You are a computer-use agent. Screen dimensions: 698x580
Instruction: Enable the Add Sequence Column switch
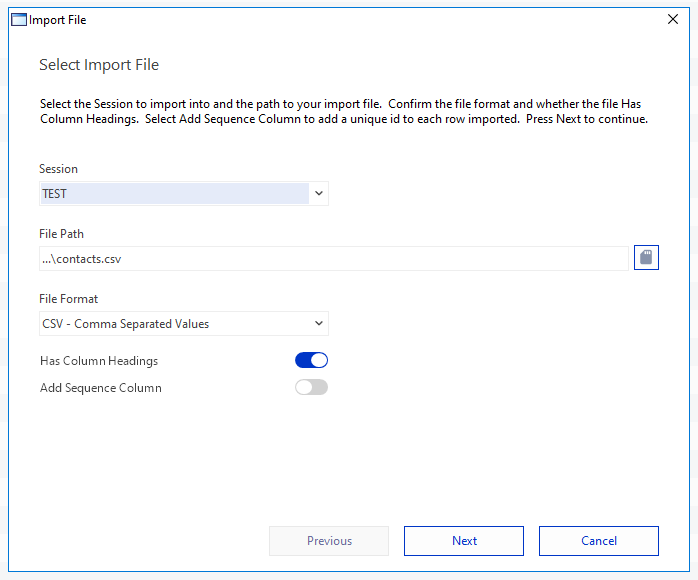[311, 387]
